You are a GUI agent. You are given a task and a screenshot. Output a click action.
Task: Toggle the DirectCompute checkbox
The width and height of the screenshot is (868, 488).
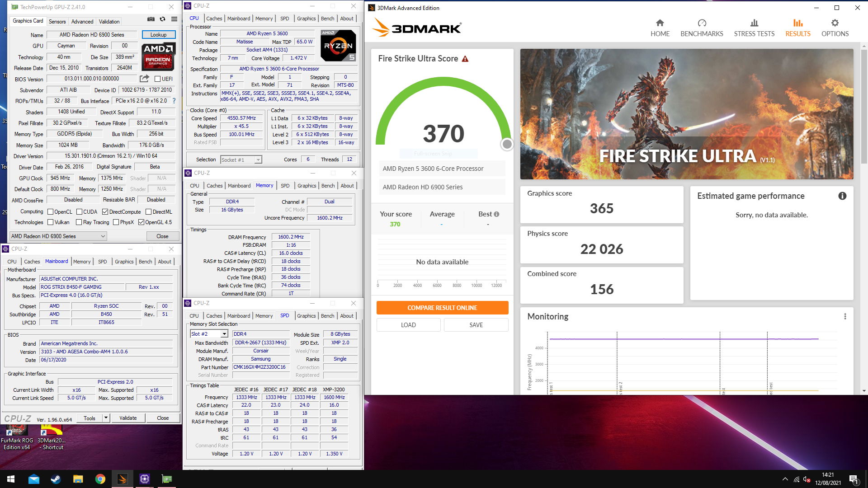(105, 212)
